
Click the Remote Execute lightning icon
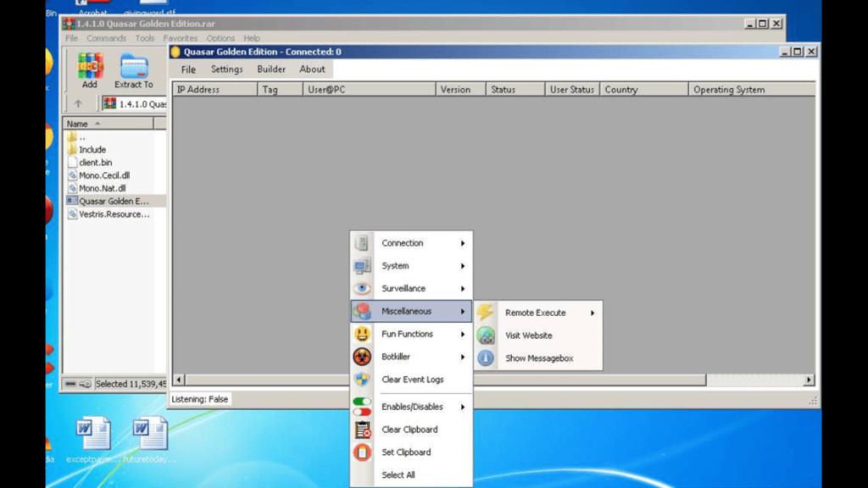pyautogui.click(x=486, y=312)
